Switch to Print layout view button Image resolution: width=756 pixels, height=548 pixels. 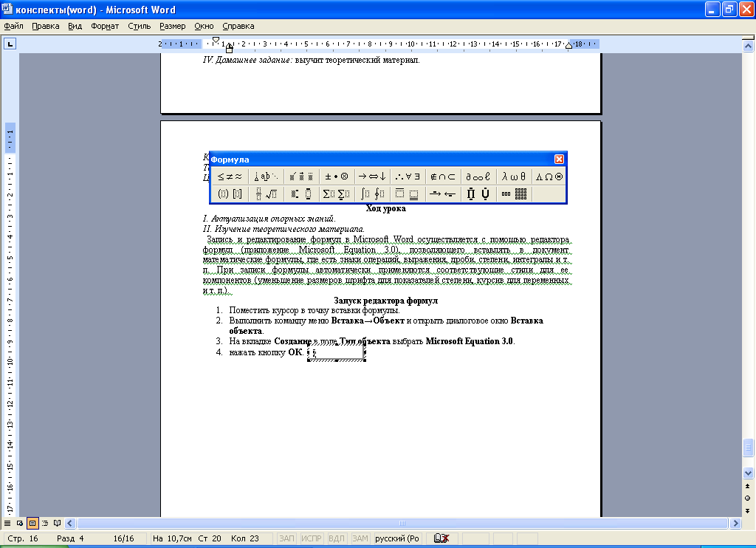tap(32, 523)
